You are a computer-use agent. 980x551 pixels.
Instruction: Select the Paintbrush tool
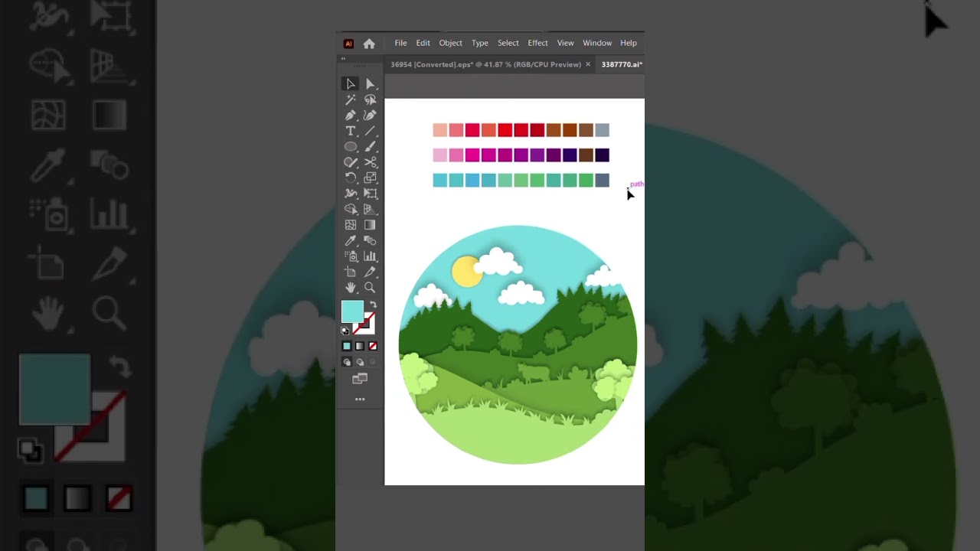371,146
